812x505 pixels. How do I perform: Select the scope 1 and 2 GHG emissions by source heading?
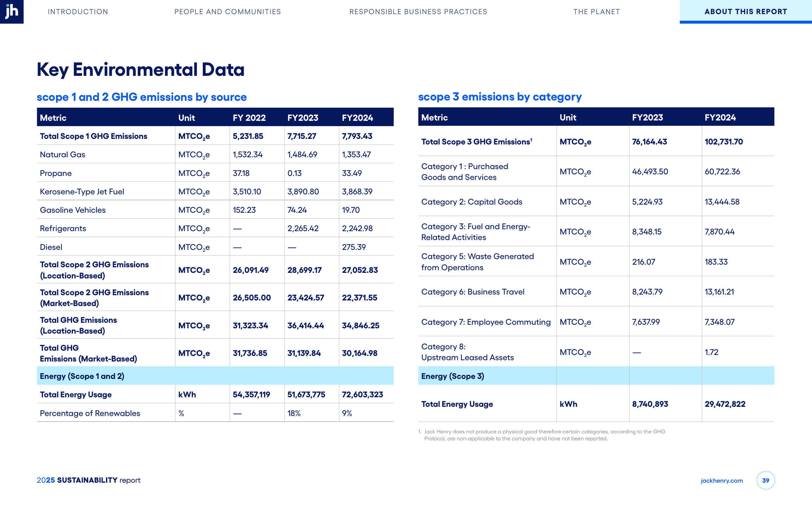[141, 97]
